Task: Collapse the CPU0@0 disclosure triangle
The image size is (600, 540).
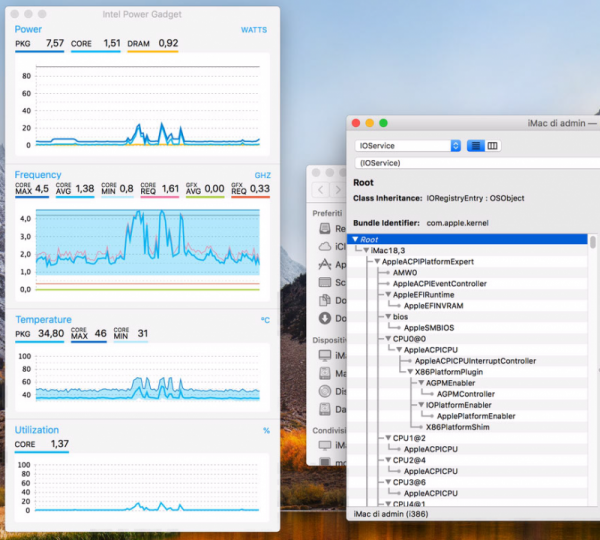Action: point(388,339)
